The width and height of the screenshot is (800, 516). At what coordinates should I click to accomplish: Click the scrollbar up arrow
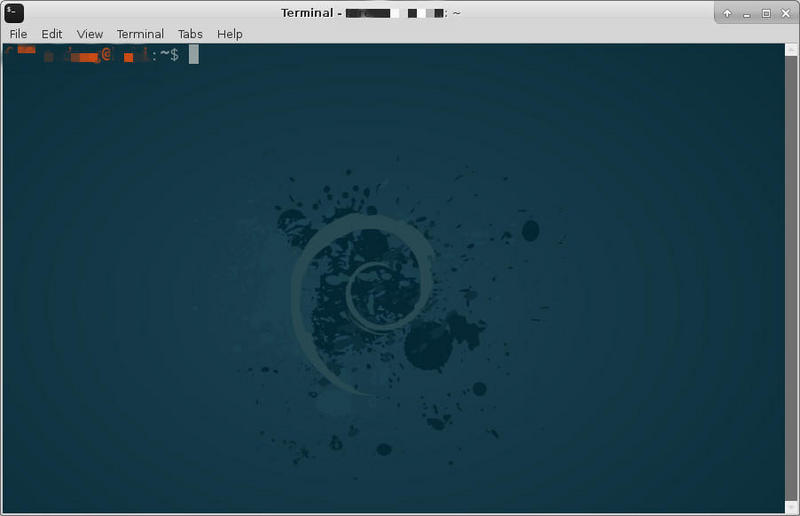[x=791, y=50]
